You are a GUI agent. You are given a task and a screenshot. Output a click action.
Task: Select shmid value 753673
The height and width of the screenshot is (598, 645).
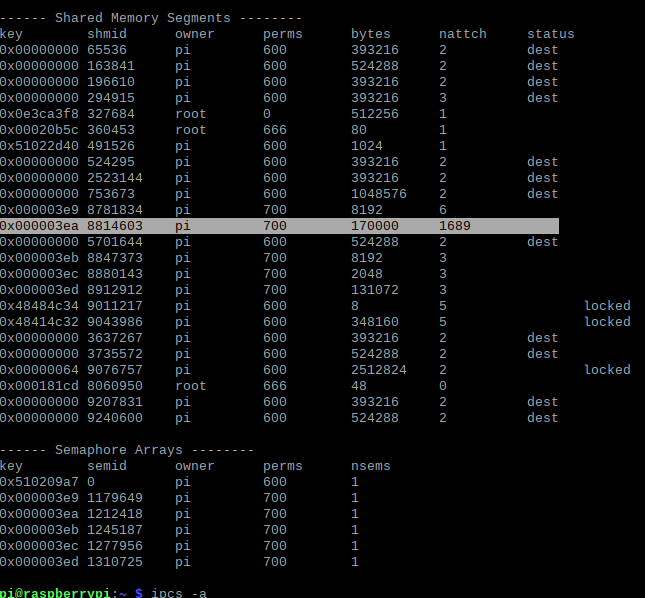[111, 194]
